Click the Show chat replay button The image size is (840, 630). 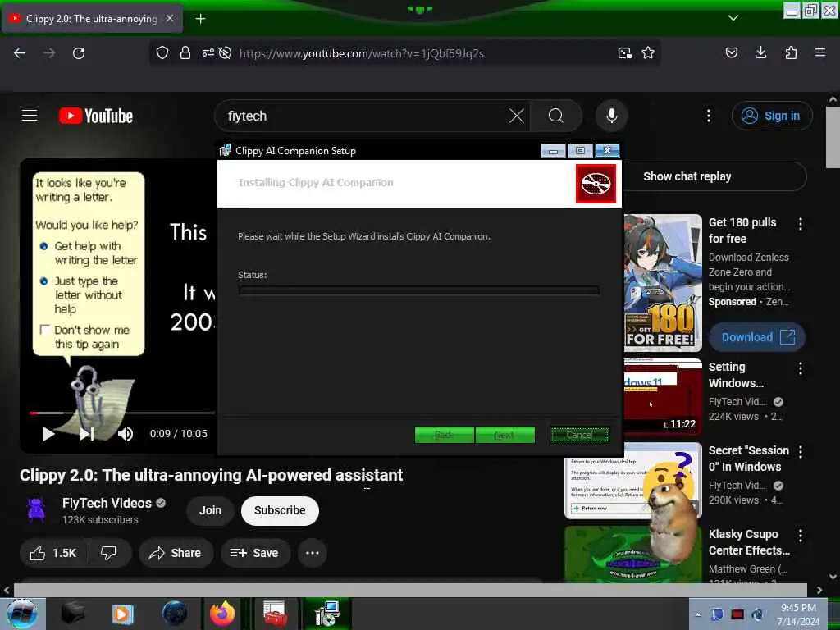coord(687,176)
